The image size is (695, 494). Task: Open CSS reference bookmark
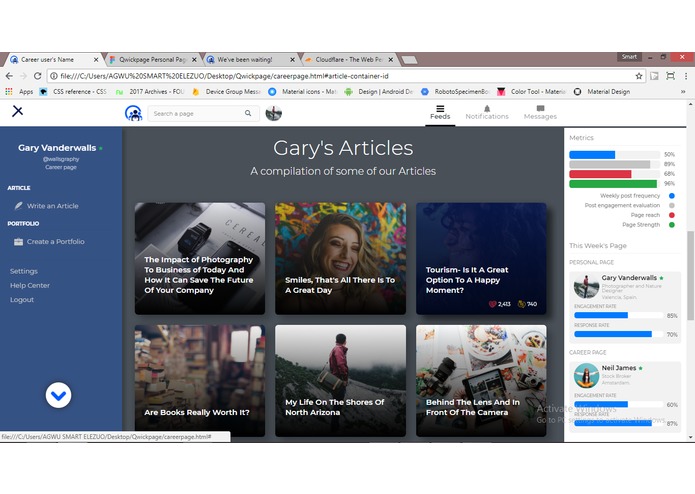pos(74,92)
